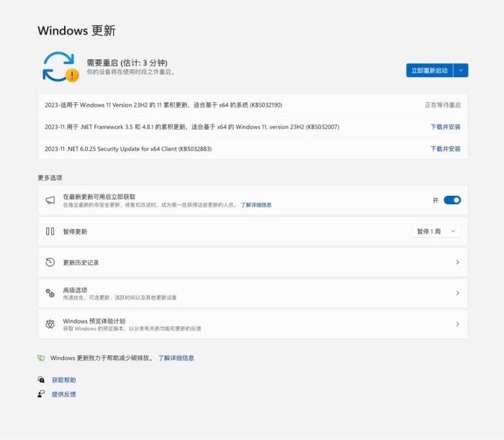Click the 需要重启 (估计: 3 分钟) heading

tap(127, 63)
